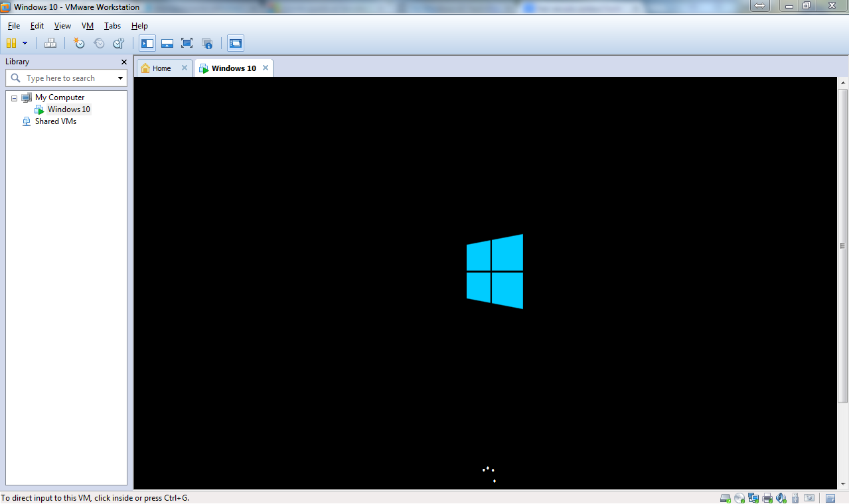849x504 pixels.
Task: Collapse the My Computer tree node
Action: 15,97
